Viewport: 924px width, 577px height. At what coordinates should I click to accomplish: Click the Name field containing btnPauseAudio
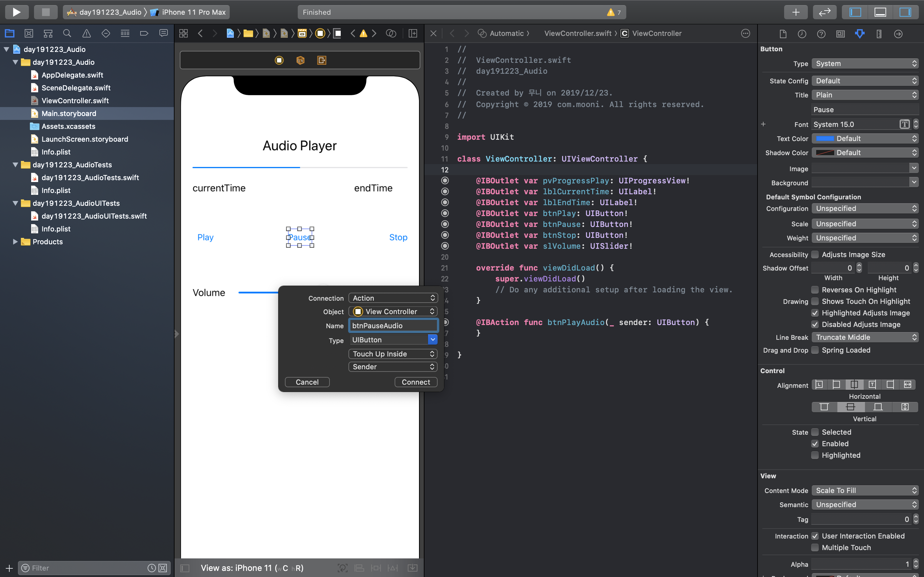(393, 325)
